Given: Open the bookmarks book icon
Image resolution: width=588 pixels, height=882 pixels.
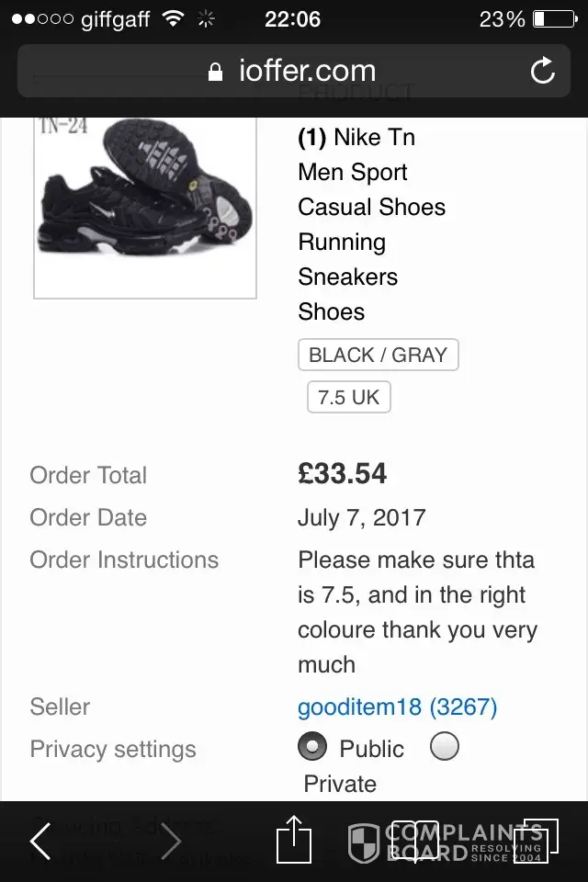Looking at the screenshot, I should (x=415, y=841).
